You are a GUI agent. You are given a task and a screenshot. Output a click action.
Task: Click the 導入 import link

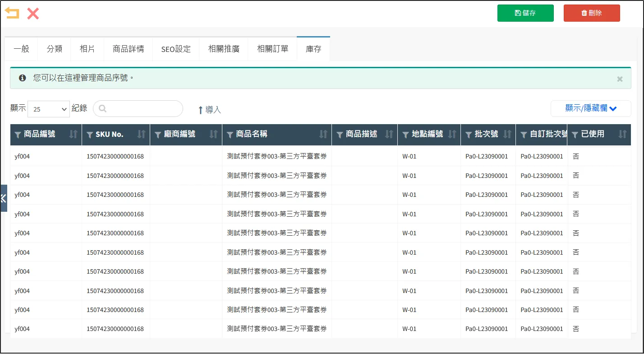pyautogui.click(x=209, y=110)
